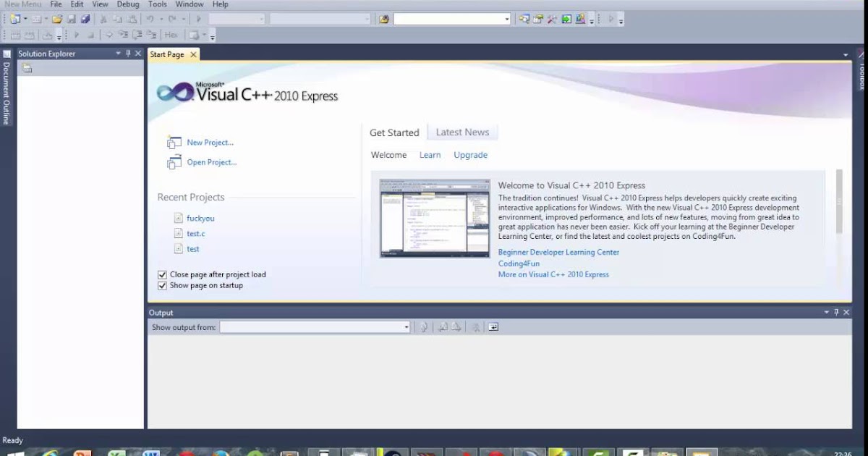Open the Coding4Fun link
This screenshot has height=456, width=868.
519,263
